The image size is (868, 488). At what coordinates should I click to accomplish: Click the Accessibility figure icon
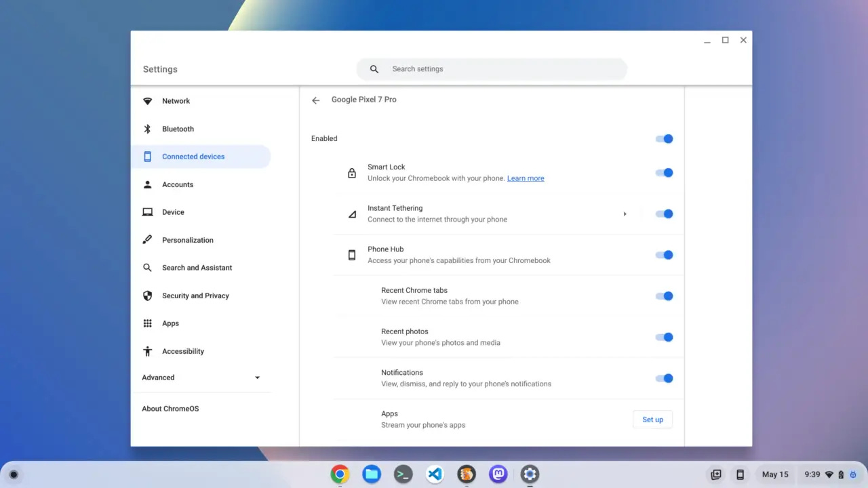(x=147, y=351)
